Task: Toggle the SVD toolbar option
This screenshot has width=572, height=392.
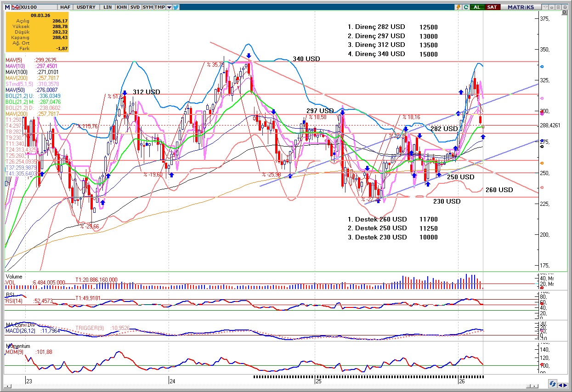Action: pyautogui.click(x=135, y=7)
